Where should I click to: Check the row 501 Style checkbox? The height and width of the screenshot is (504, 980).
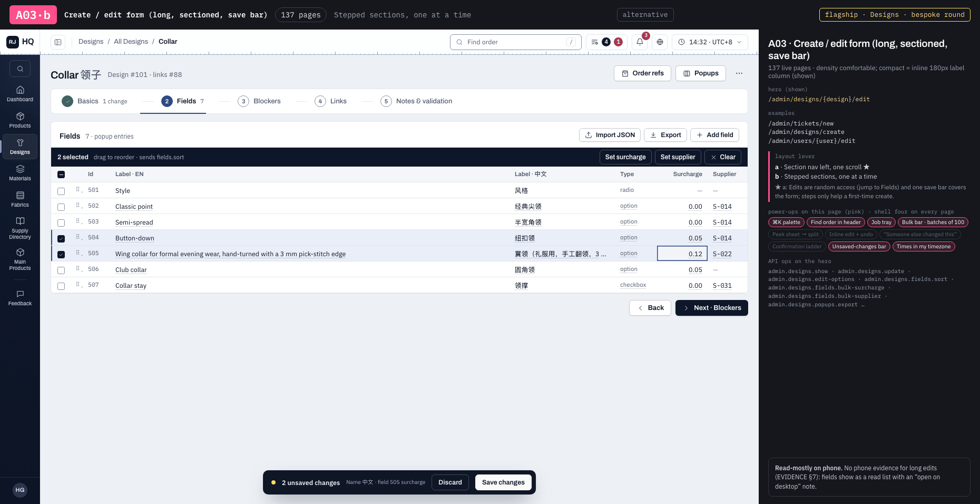point(61,191)
